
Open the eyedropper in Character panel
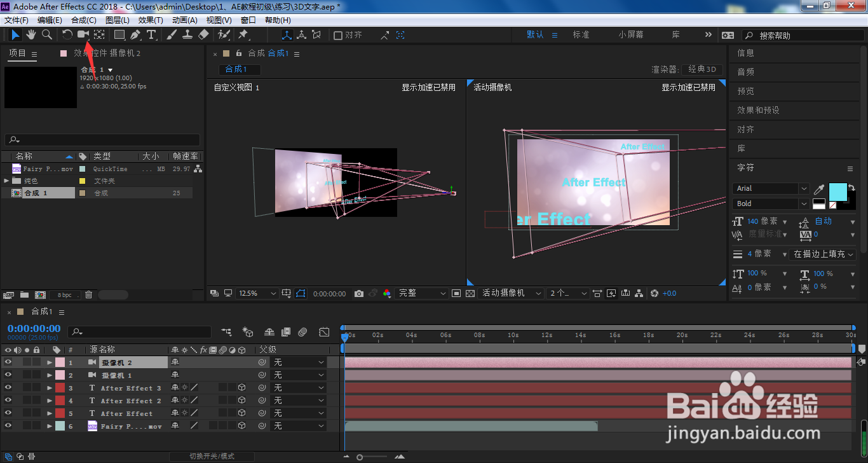coord(820,189)
